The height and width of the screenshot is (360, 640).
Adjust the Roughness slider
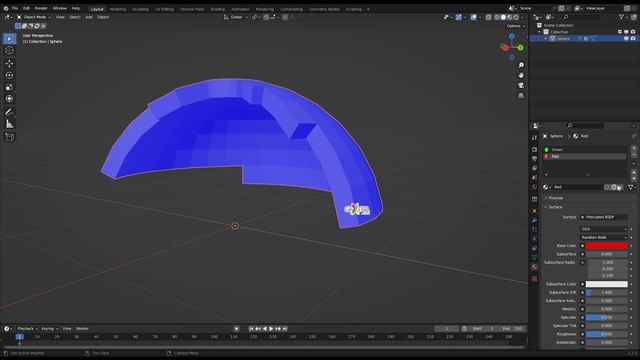(x=607, y=334)
